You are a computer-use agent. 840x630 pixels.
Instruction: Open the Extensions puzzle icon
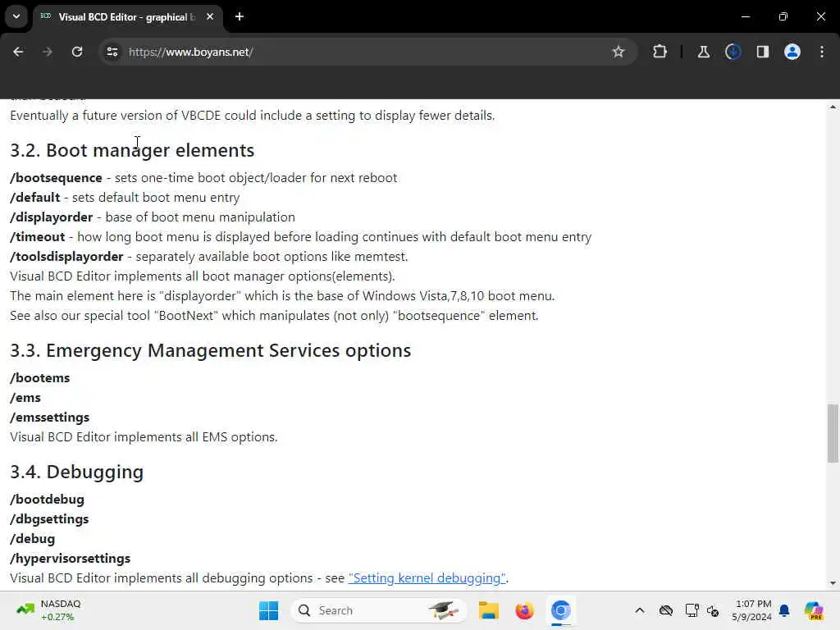[660, 52]
